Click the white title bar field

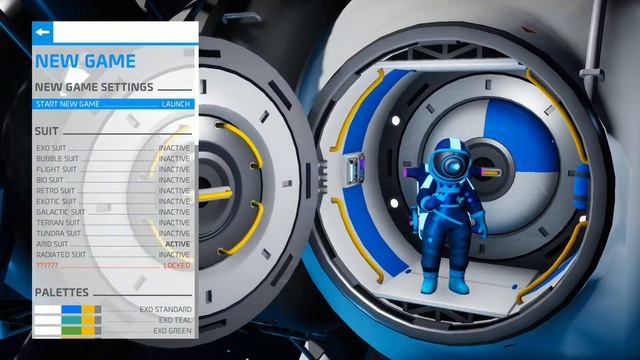point(125,32)
